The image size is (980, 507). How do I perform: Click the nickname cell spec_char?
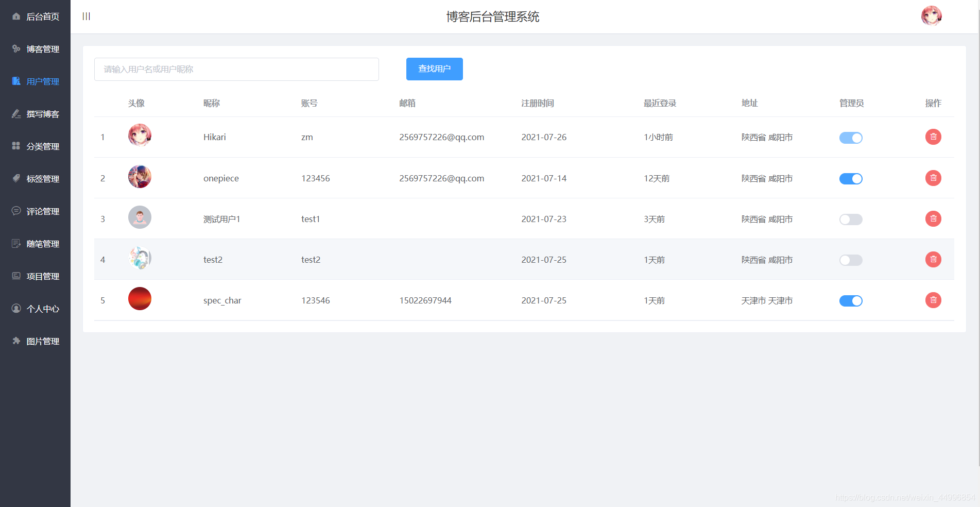[222, 300]
